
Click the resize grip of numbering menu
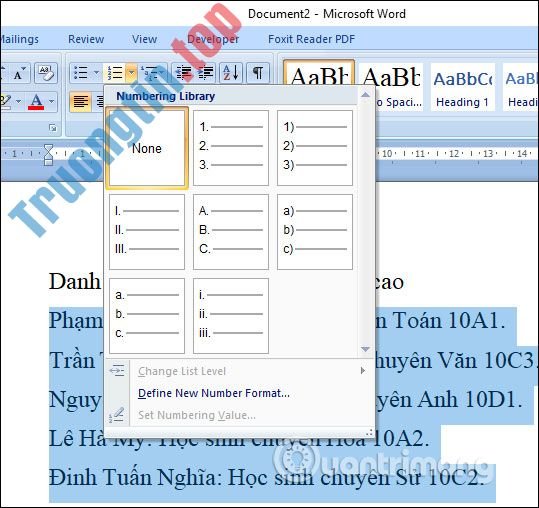369,432
